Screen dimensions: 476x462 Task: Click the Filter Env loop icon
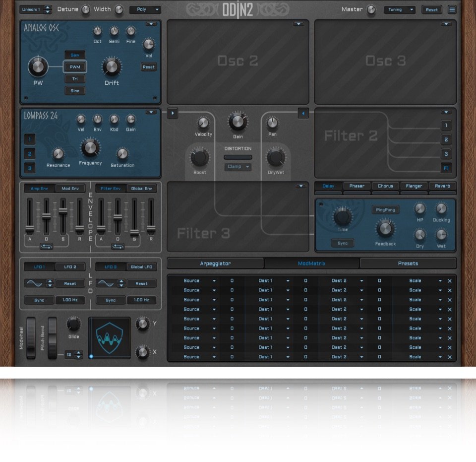(118, 247)
